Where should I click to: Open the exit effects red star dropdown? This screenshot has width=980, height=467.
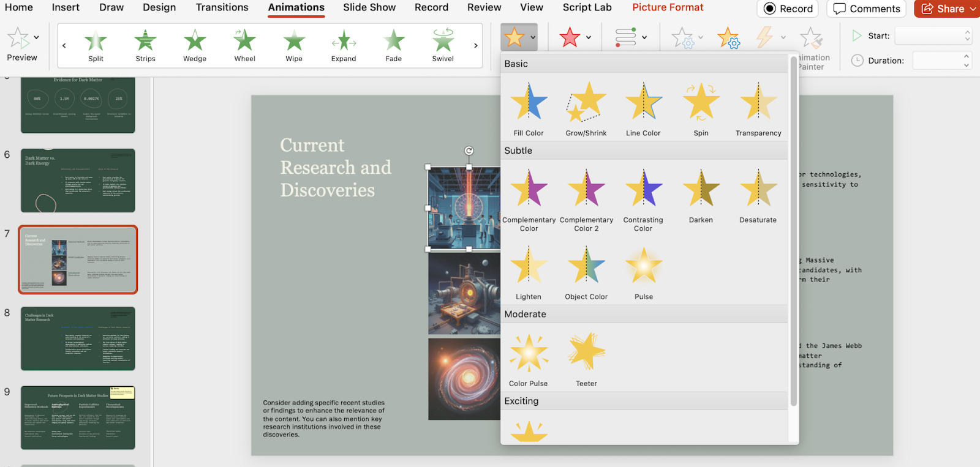[589, 37]
